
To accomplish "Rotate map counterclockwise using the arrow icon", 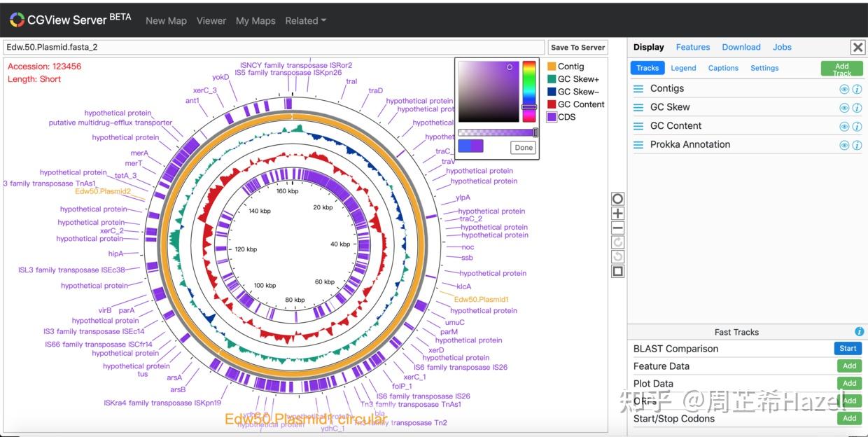I will coord(617,256).
